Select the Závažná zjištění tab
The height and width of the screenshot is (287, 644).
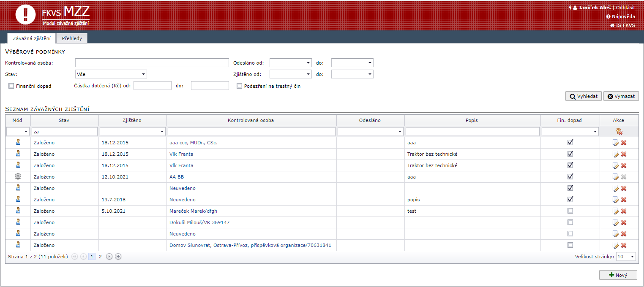coord(32,38)
